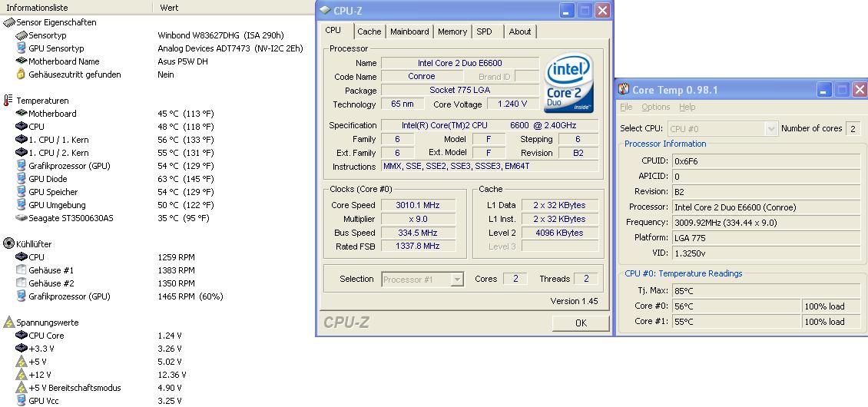Click the icon beside 1. CPU / 1. Kern

[22, 140]
